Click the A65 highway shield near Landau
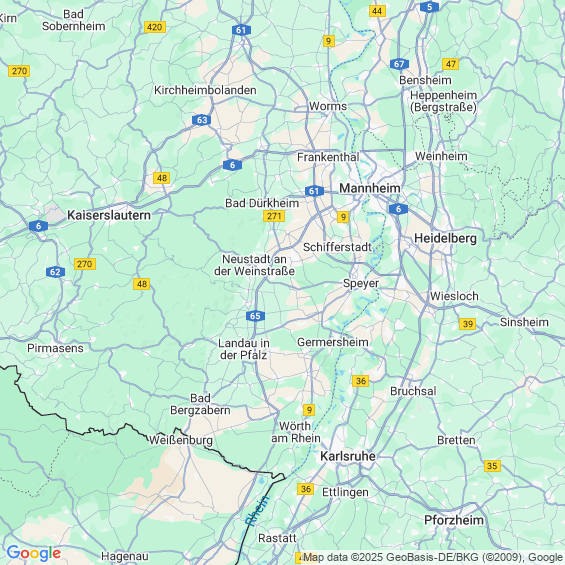Viewport: 565px width, 565px height. (x=255, y=316)
